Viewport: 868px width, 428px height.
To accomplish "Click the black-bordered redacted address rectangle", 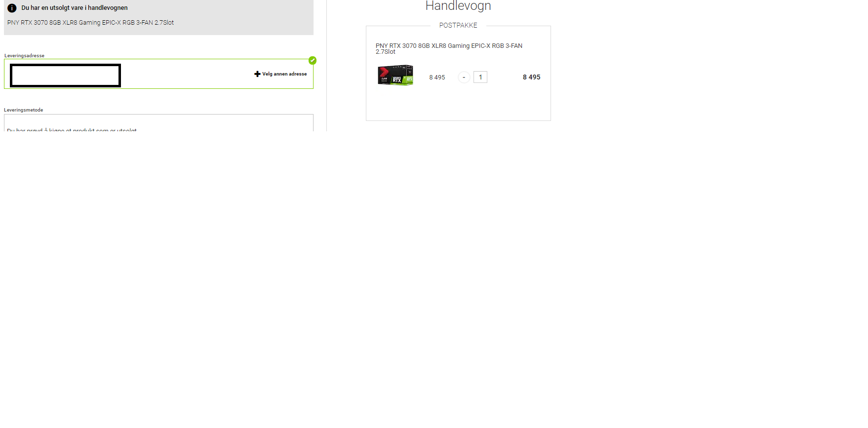I will [65, 76].
